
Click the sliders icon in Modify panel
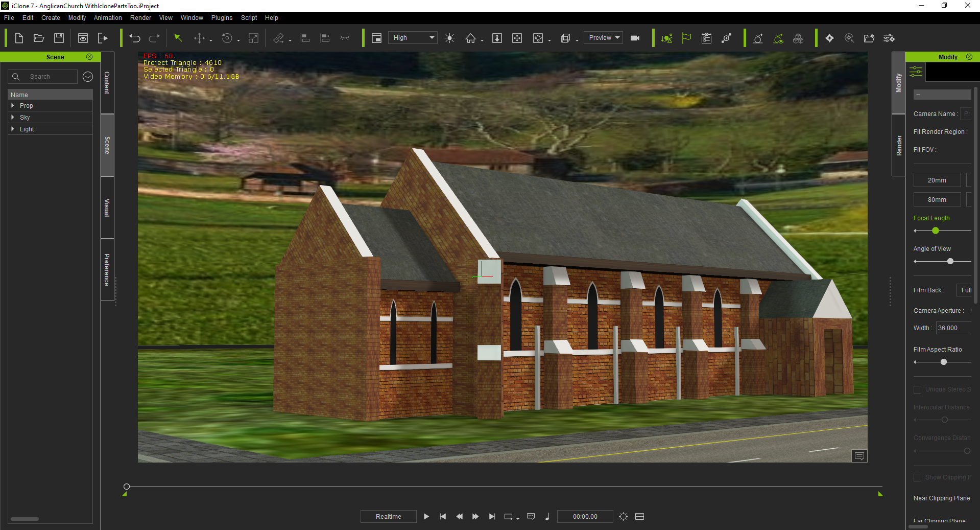[916, 71]
